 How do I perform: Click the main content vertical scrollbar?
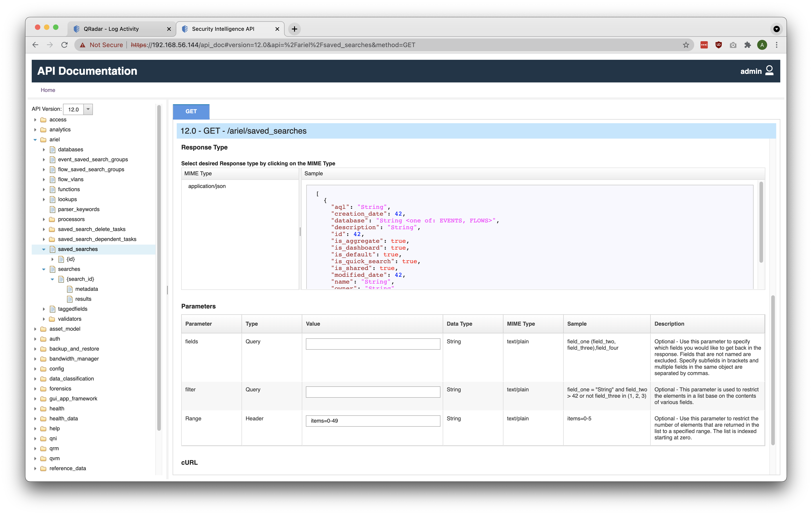[x=773, y=370]
